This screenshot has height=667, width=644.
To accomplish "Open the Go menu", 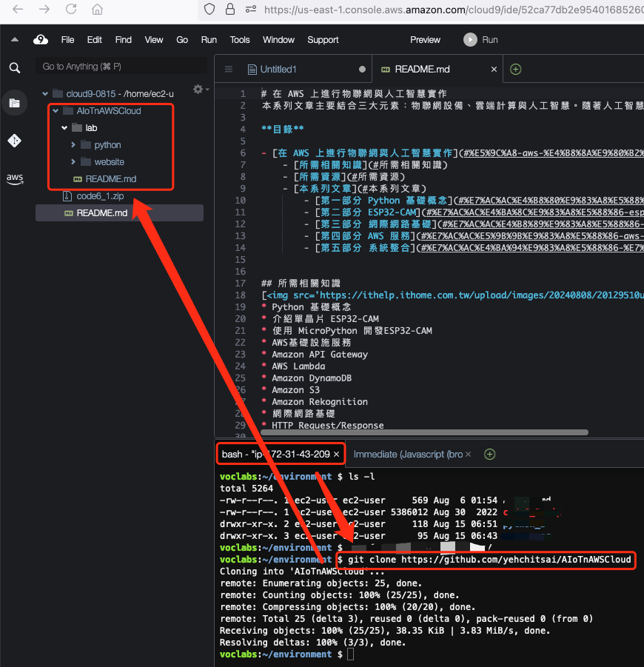I will [182, 39].
